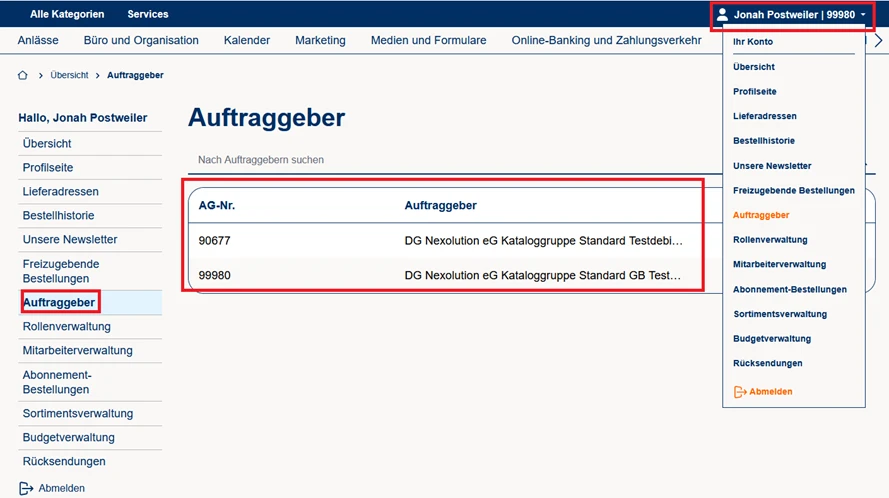
Task: Open Lieferadressen in the left sidebar
Action: click(61, 192)
